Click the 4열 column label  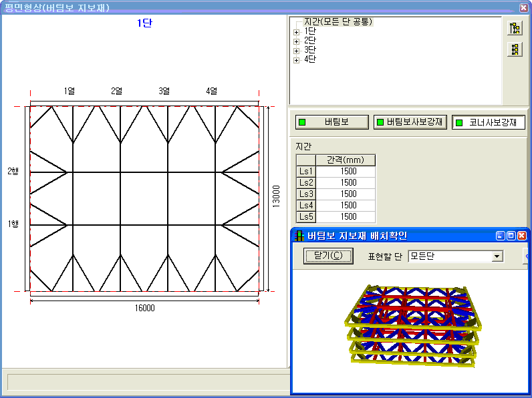[x=211, y=91]
